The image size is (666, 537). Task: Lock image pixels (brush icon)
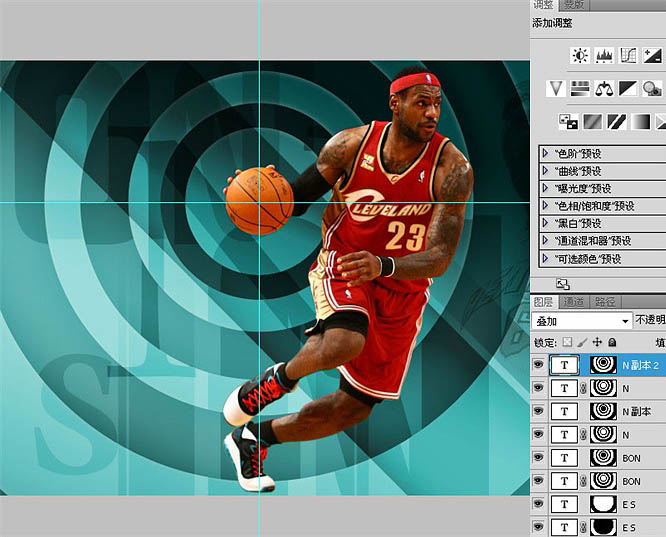(582, 342)
